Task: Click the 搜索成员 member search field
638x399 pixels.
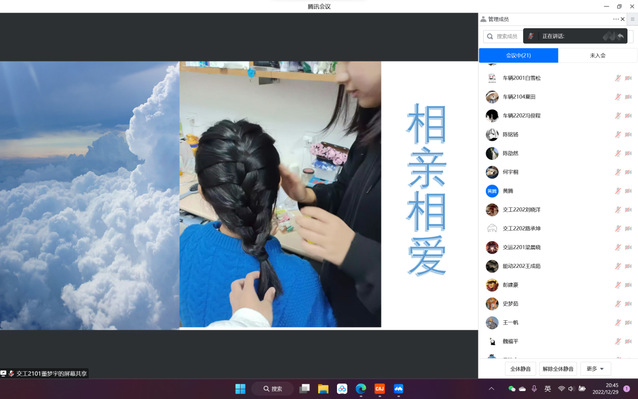Action: click(x=503, y=36)
